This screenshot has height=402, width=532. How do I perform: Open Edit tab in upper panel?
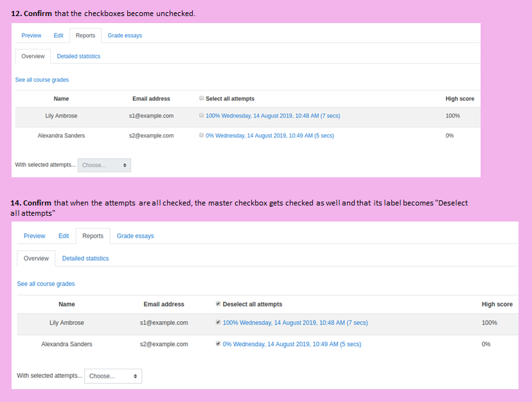(x=58, y=35)
